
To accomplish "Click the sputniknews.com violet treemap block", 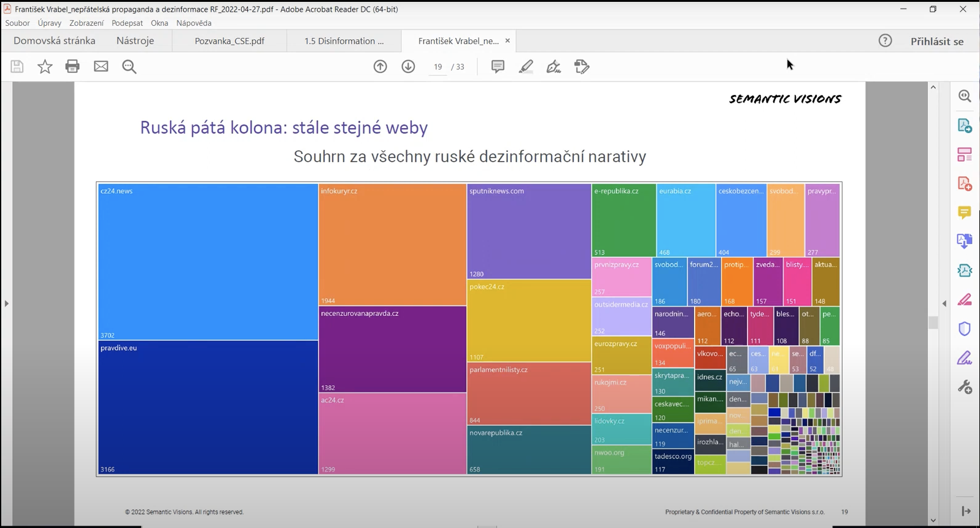I will (x=529, y=232).
